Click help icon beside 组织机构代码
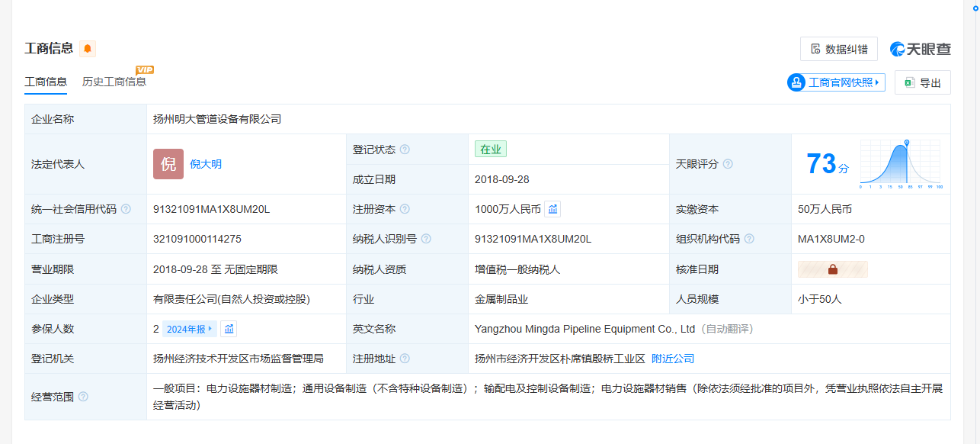The image size is (980, 444). click(749, 239)
